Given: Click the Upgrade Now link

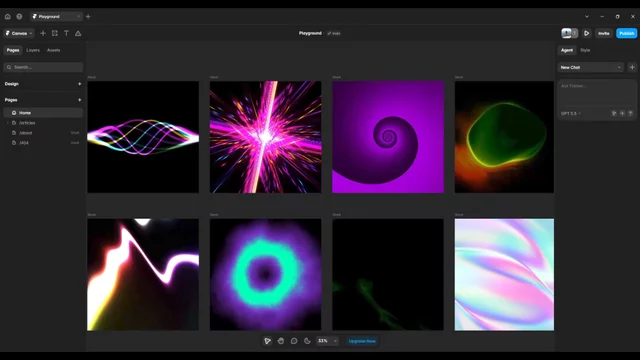Looking at the screenshot, I should click(x=362, y=341).
